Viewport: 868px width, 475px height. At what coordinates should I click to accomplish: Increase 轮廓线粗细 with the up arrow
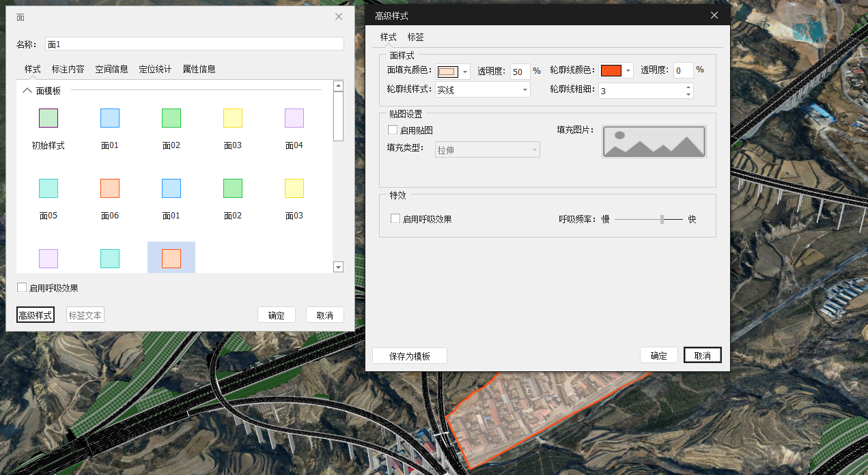tap(688, 87)
